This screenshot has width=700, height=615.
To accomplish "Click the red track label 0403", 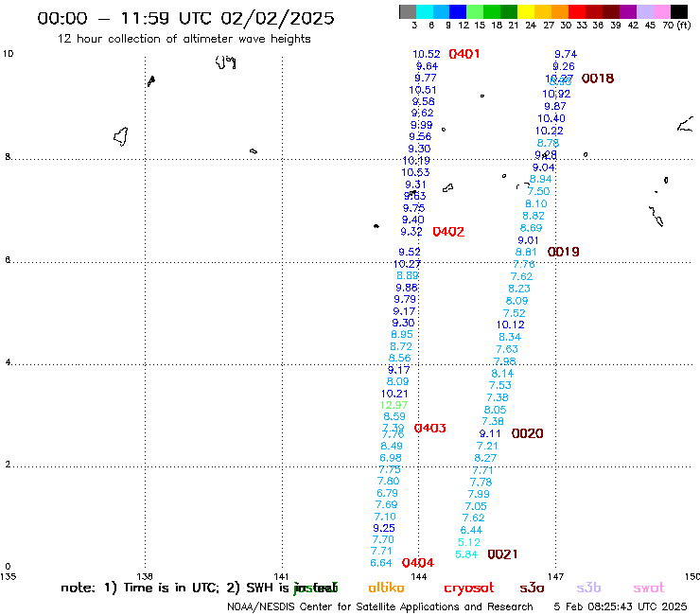I will point(429,429).
